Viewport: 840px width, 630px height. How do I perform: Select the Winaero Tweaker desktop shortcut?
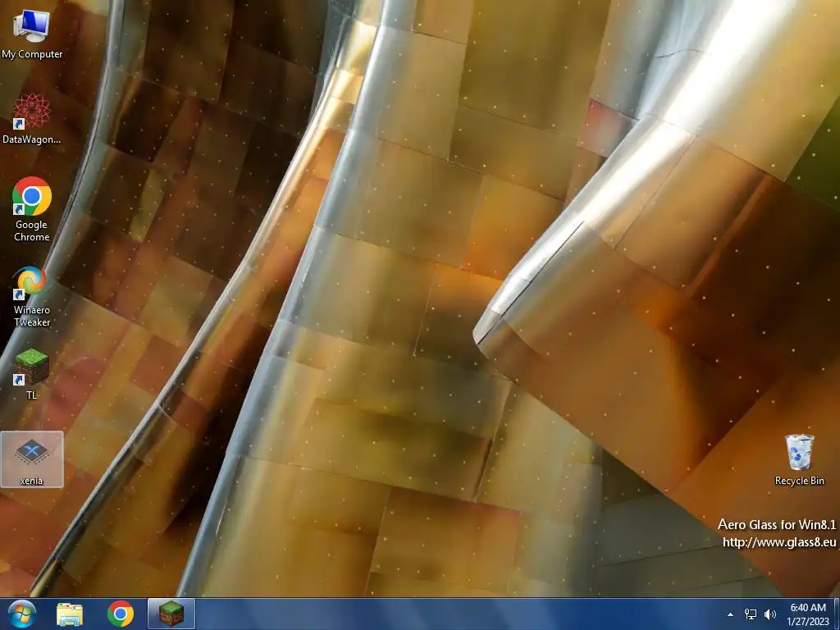[32, 297]
